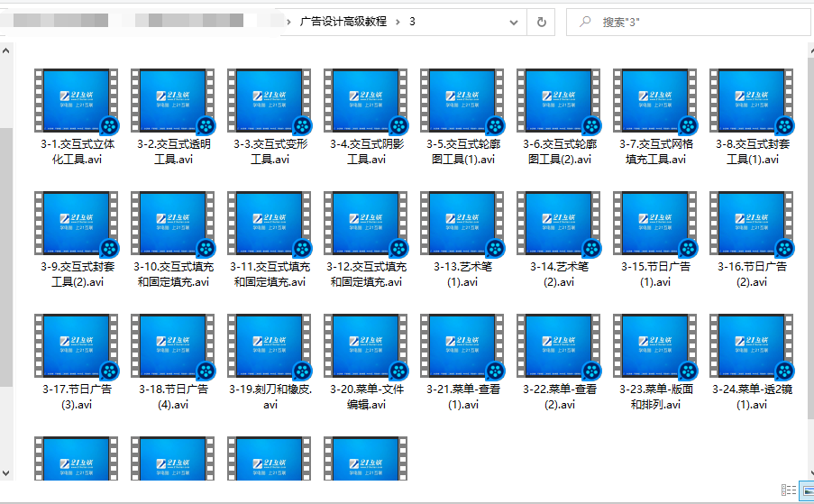Refresh the current folder view

[541, 22]
